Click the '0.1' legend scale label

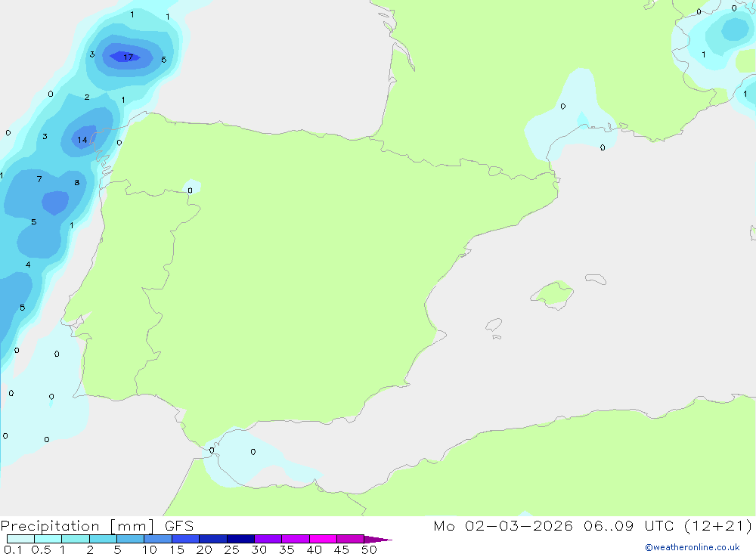pyautogui.click(x=13, y=549)
